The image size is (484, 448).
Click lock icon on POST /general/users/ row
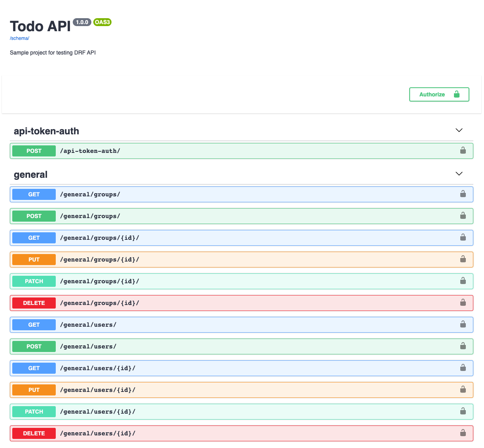tap(463, 346)
